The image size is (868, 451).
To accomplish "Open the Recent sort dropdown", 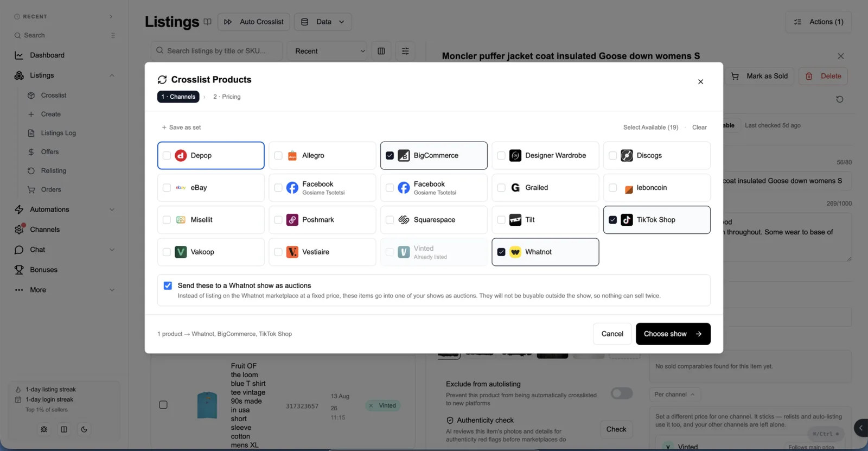I will (x=327, y=51).
